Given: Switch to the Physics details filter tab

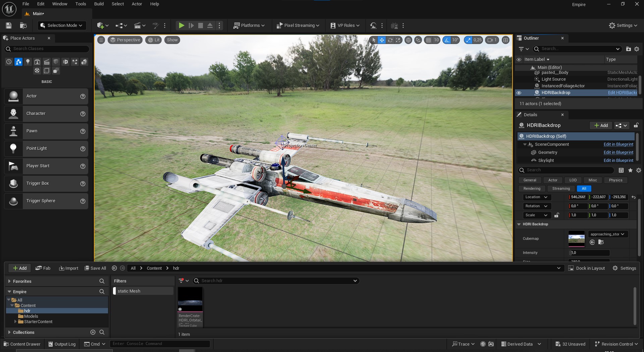Looking at the screenshot, I should [615, 180].
